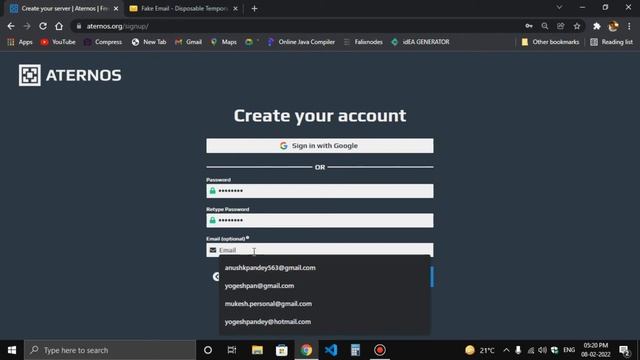Click the Email optional input field
This screenshot has width=640, height=360.
[320, 250]
